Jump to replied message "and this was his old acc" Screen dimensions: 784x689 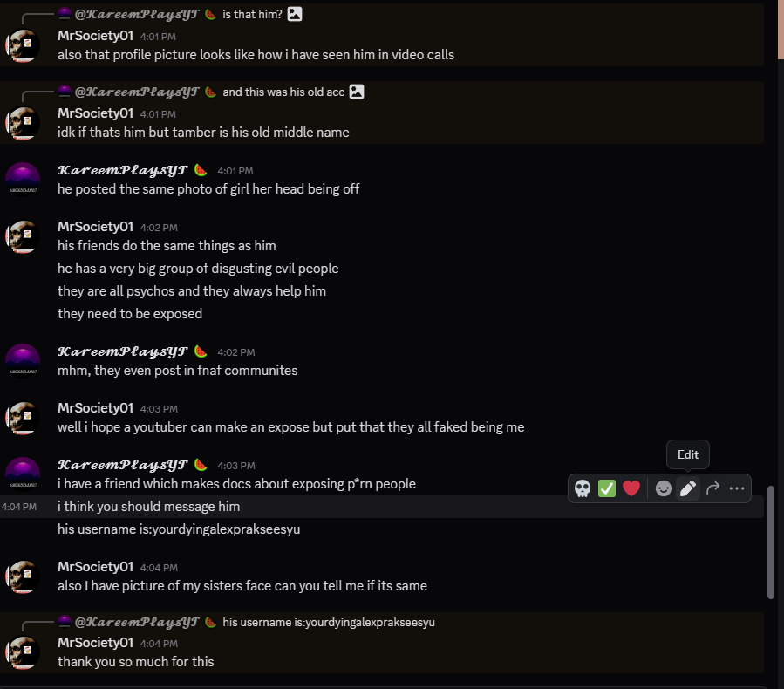coord(283,92)
